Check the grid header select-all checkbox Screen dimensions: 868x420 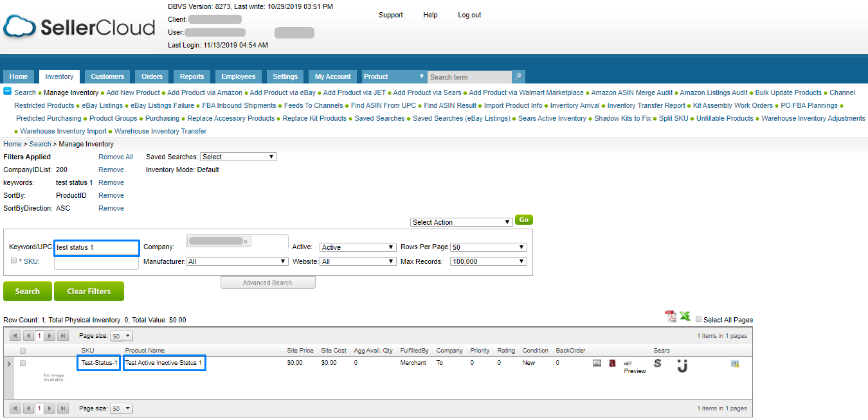tap(23, 351)
